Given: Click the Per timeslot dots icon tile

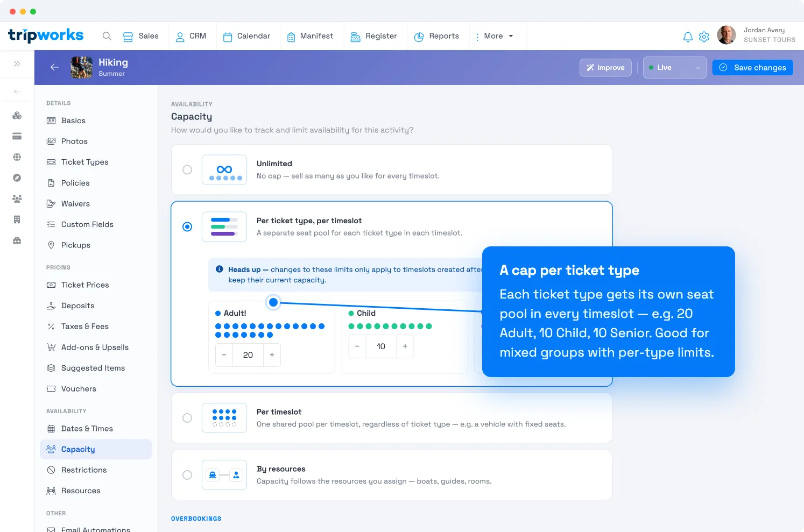Looking at the screenshot, I should pos(224,418).
